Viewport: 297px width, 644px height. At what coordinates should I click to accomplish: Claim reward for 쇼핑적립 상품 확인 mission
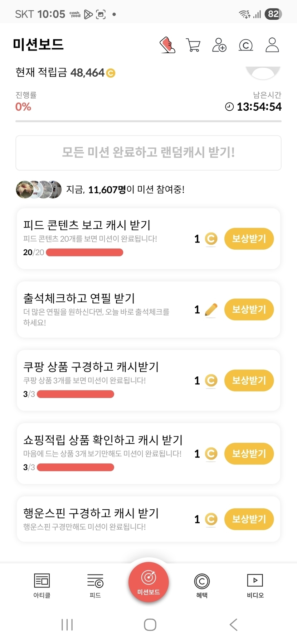[249, 453]
